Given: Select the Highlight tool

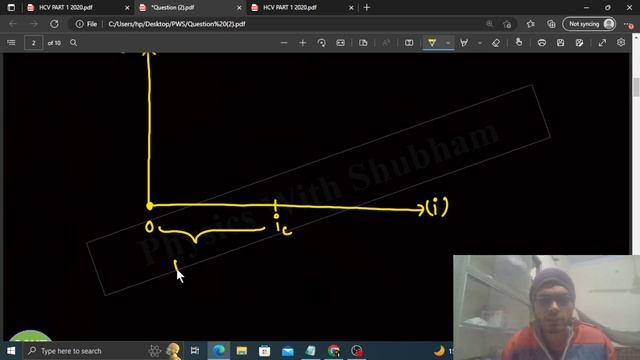Looking at the screenshot, I should pos(464,43).
